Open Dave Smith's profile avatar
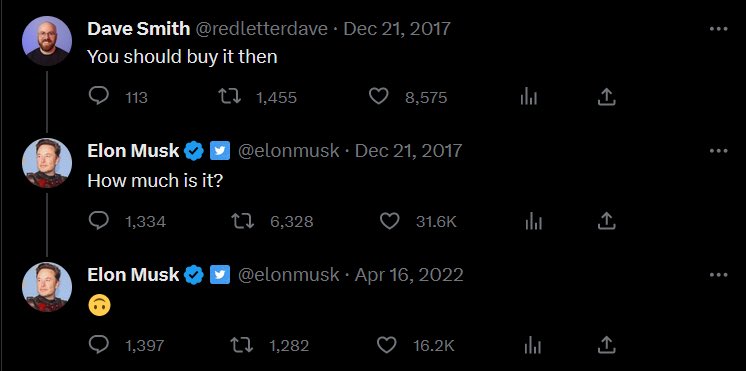The height and width of the screenshot is (371, 746). tap(47, 40)
